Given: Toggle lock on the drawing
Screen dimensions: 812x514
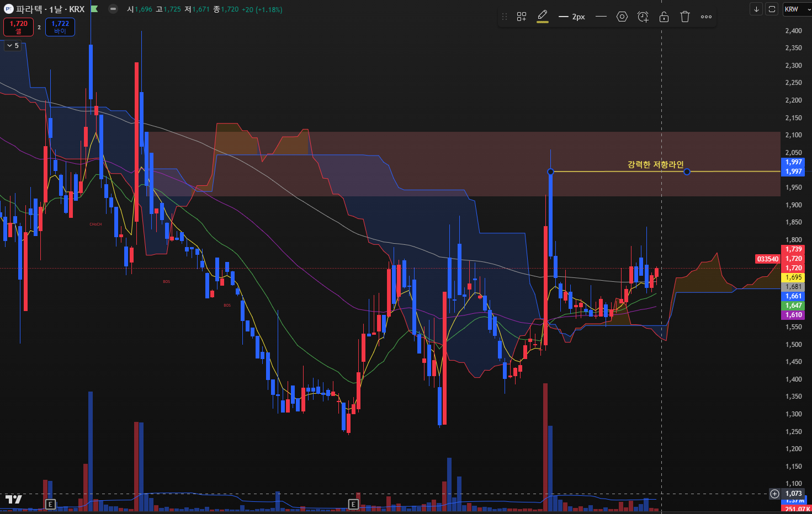Looking at the screenshot, I should 664,17.
